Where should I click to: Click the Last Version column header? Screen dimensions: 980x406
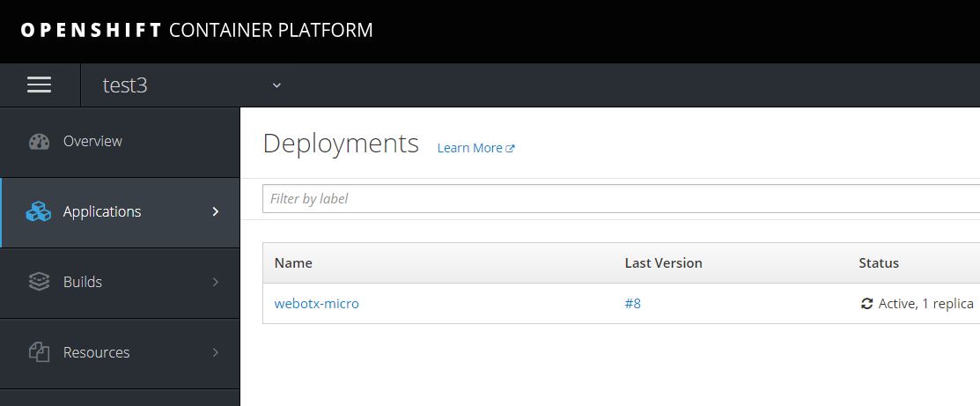(663, 262)
